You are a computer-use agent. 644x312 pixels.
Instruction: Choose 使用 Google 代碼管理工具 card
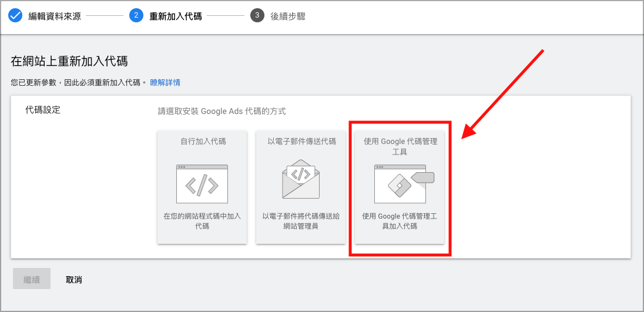400,187
